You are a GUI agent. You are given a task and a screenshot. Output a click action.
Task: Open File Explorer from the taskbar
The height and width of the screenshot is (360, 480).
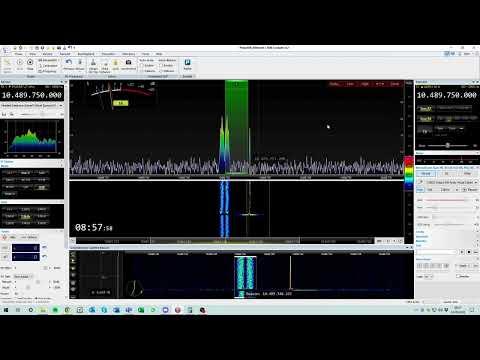point(43,310)
